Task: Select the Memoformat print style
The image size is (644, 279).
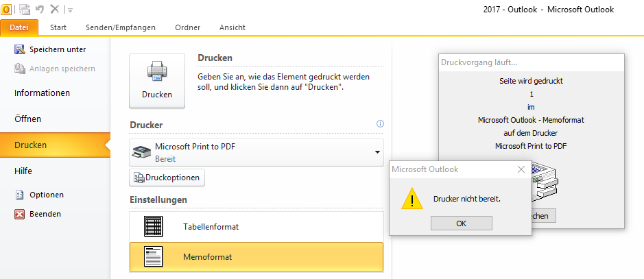Action: 257,257
